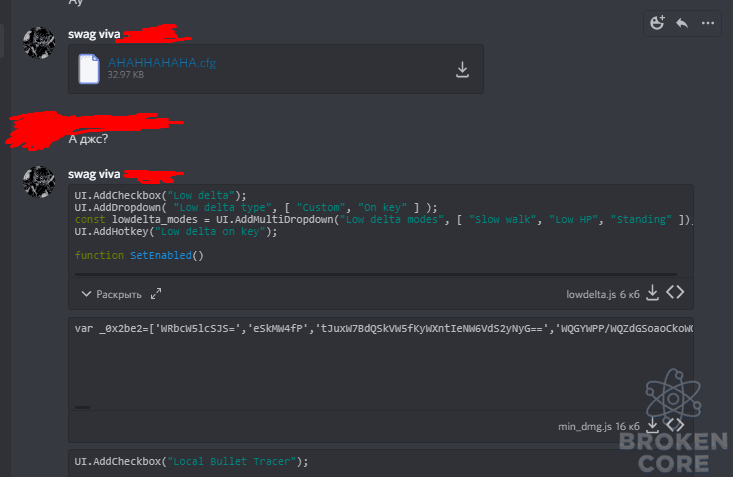Select the 'А джс?' message text

[88, 139]
